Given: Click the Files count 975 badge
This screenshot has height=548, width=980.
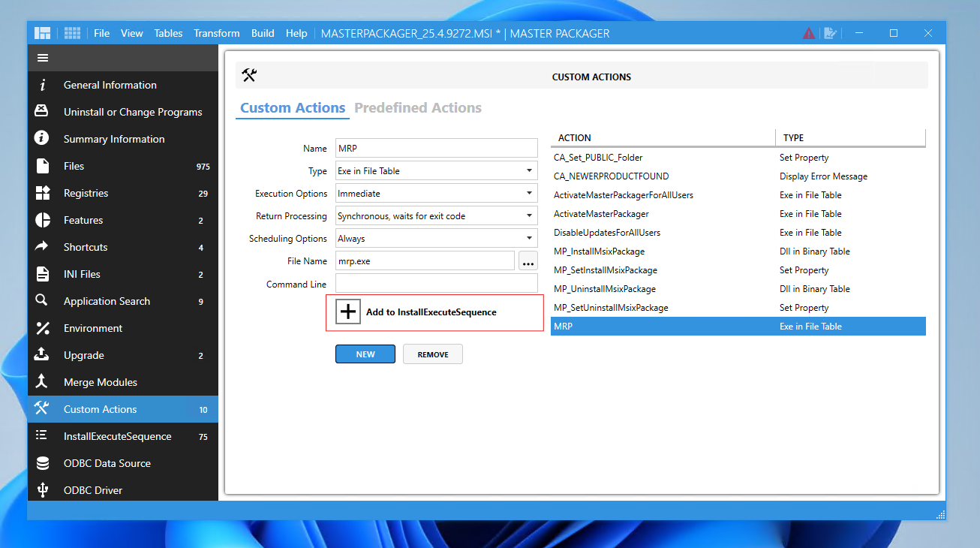Looking at the screenshot, I should (203, 167).
